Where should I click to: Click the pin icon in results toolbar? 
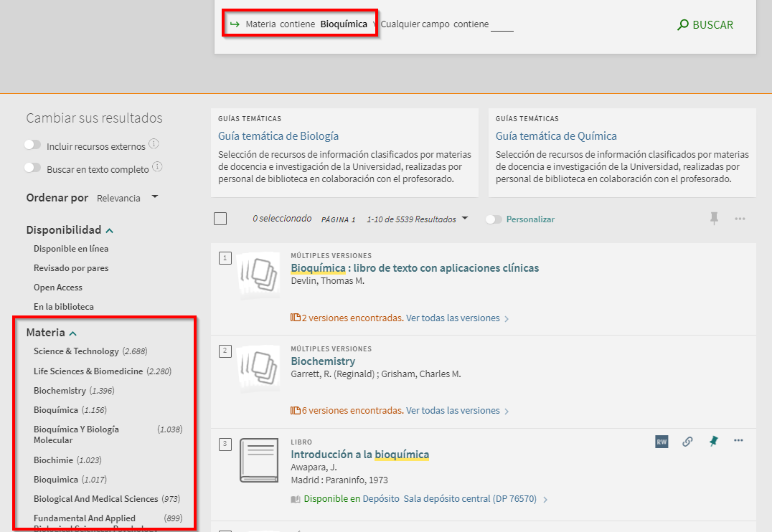(714, 219)
